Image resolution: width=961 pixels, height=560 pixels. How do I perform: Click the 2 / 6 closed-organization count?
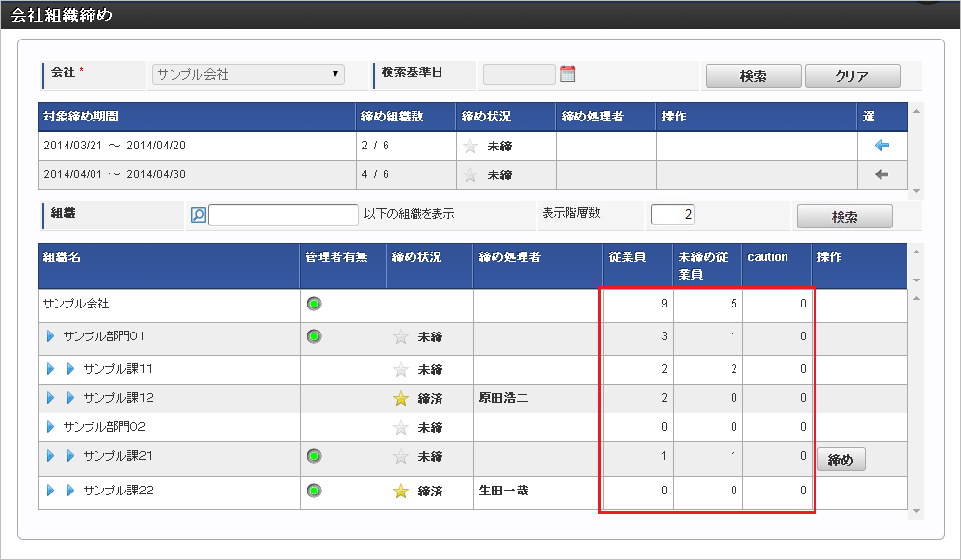tap(375, 146)
